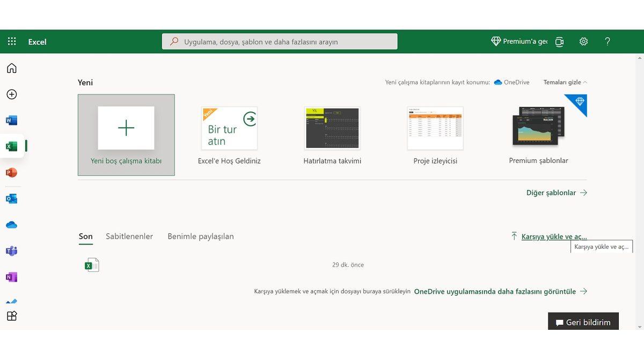This screenshot has height=362, width=644.
Task: Switch to the Sabitlenenler tab
Action: tap(129, 236)
